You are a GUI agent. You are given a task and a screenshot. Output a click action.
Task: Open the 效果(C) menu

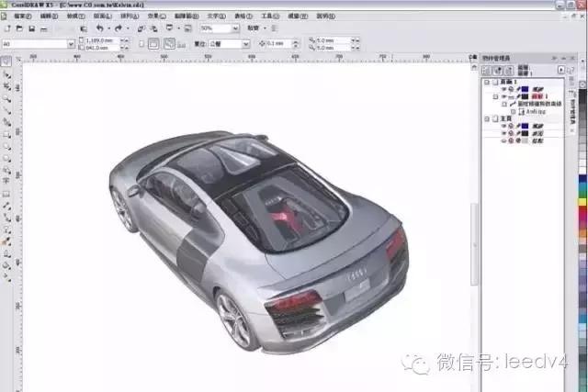pos(156,17)
